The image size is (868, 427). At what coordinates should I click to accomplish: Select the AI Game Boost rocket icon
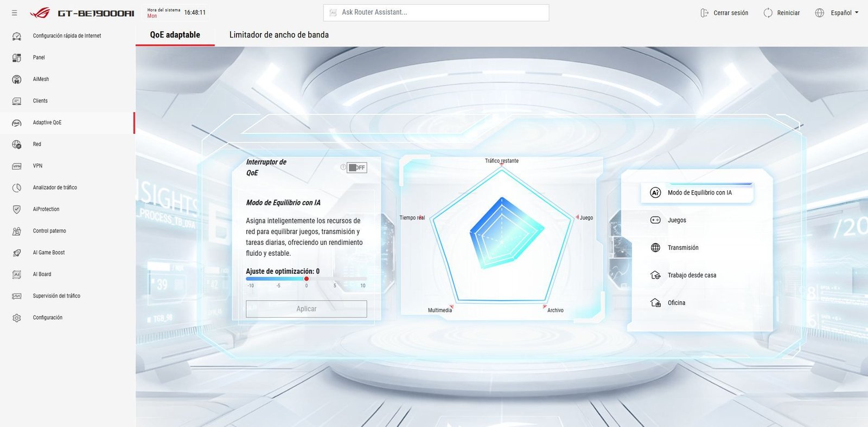pos(17,253)
